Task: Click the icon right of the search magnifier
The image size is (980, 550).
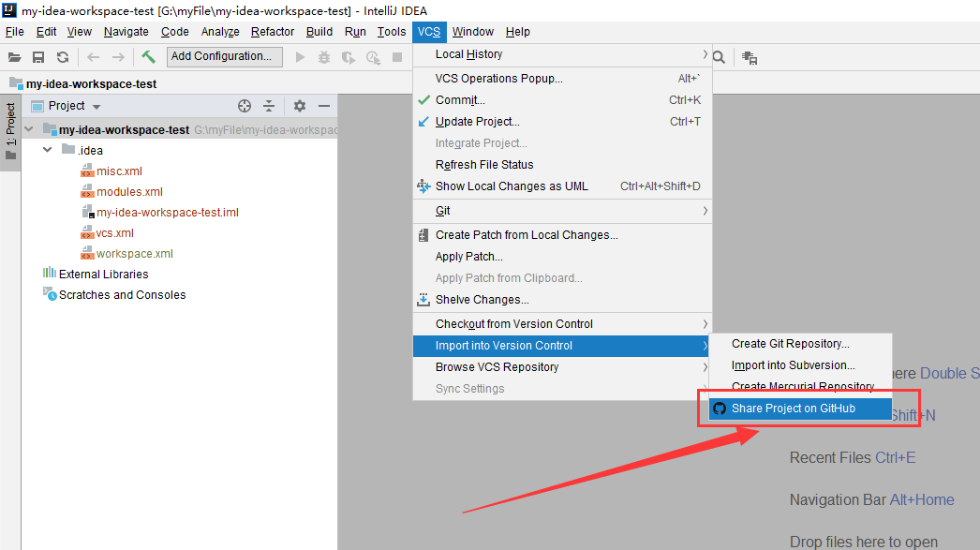Action: (750, 58)
